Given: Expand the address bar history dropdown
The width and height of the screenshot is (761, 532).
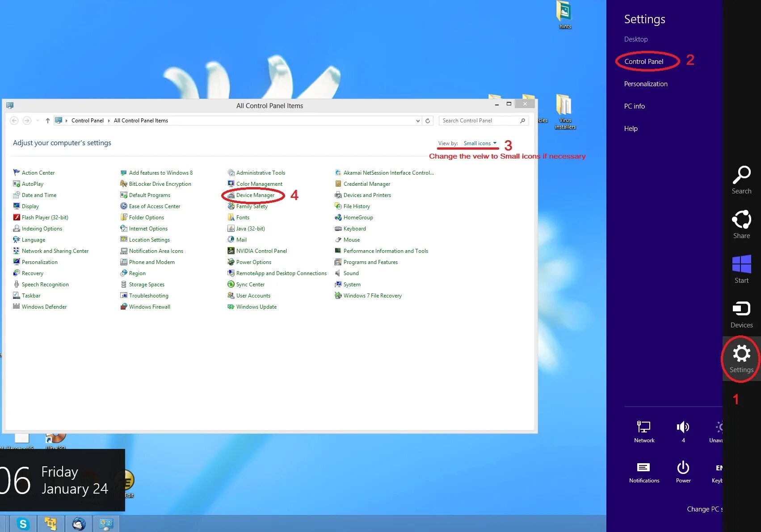Looking at the screenshot, I should tap(418, 121).
